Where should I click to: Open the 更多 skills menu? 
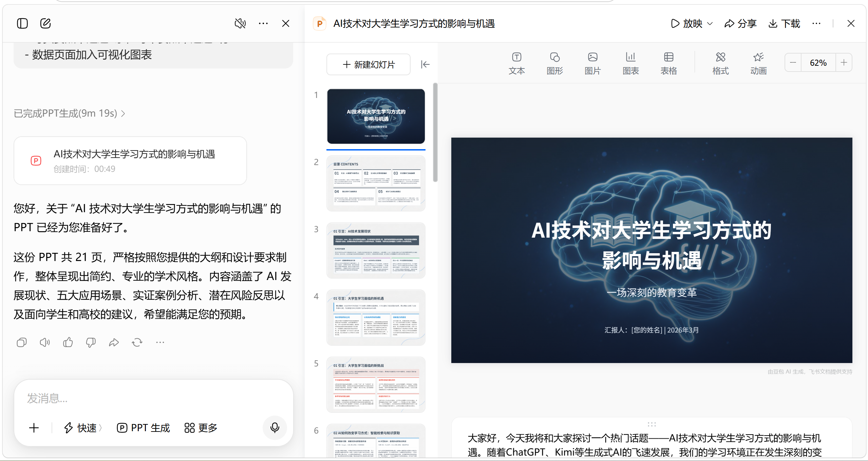point(201,428)
